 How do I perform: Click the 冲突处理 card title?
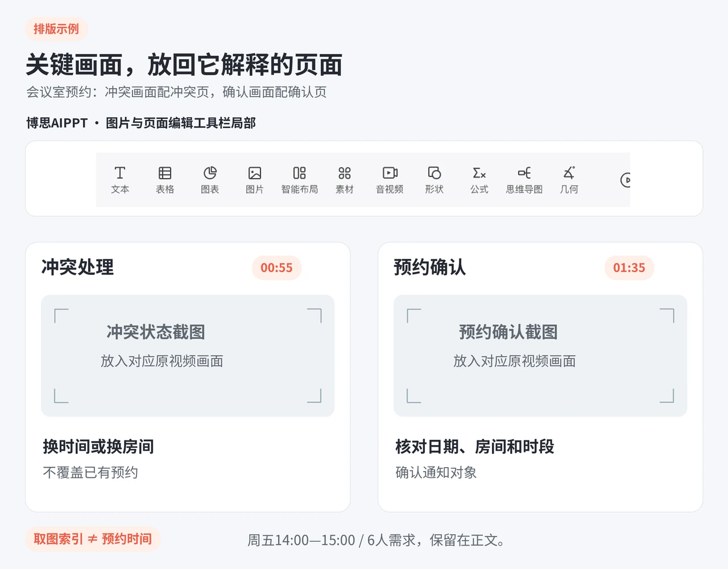77,267
